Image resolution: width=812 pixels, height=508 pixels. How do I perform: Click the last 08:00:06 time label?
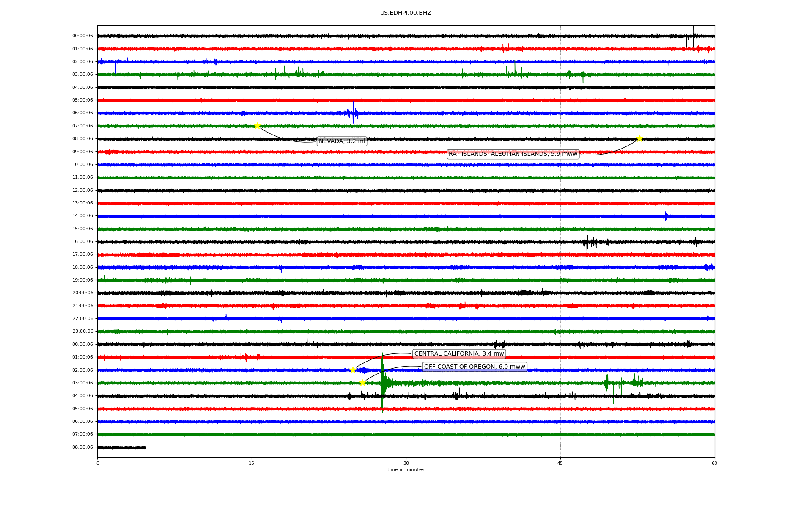coord(82,447)
